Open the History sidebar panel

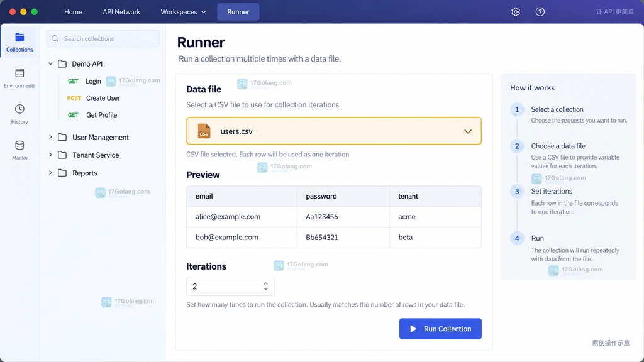tap(19, 114)
